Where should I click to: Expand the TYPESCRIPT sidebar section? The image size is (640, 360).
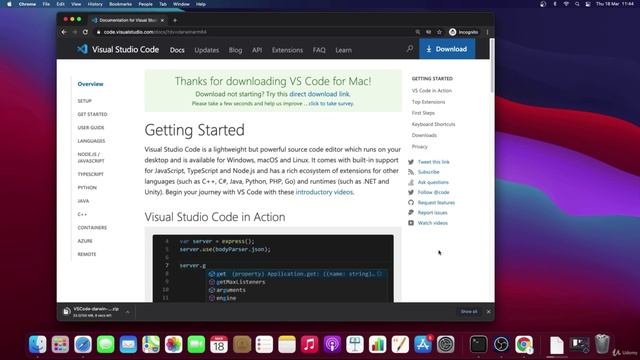click(91, 174)
